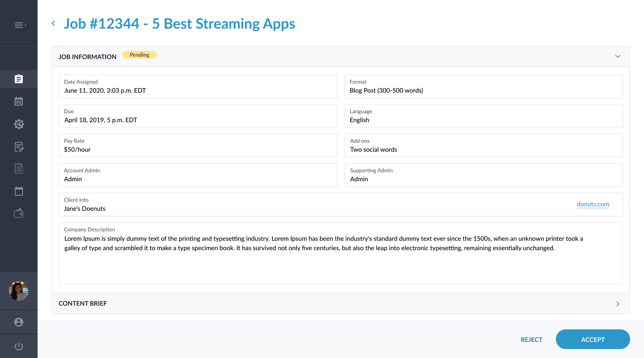Screen dimensions: 644x358
Task: Click the Content Brief header
Action: 83,303
